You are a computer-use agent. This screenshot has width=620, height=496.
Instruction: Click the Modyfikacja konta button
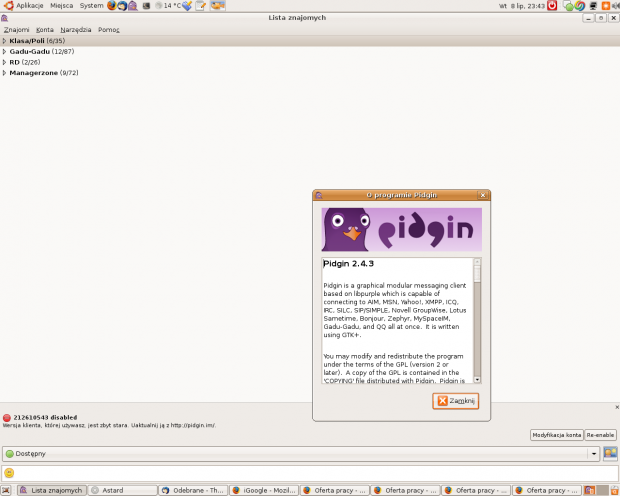click(x=557, y=435)
